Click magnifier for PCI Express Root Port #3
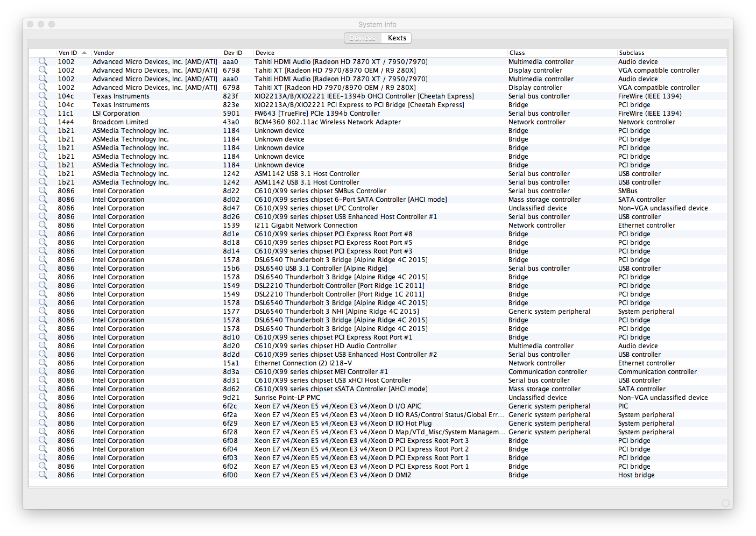 [43, 251]
